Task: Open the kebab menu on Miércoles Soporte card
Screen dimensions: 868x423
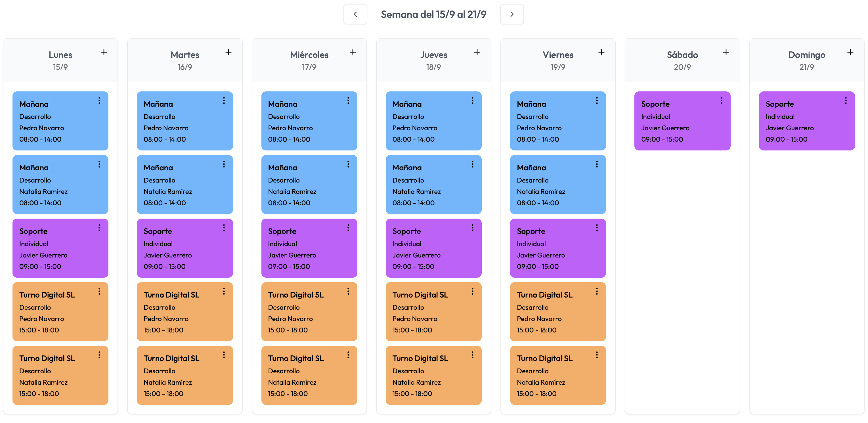Action: coord(348,227)
